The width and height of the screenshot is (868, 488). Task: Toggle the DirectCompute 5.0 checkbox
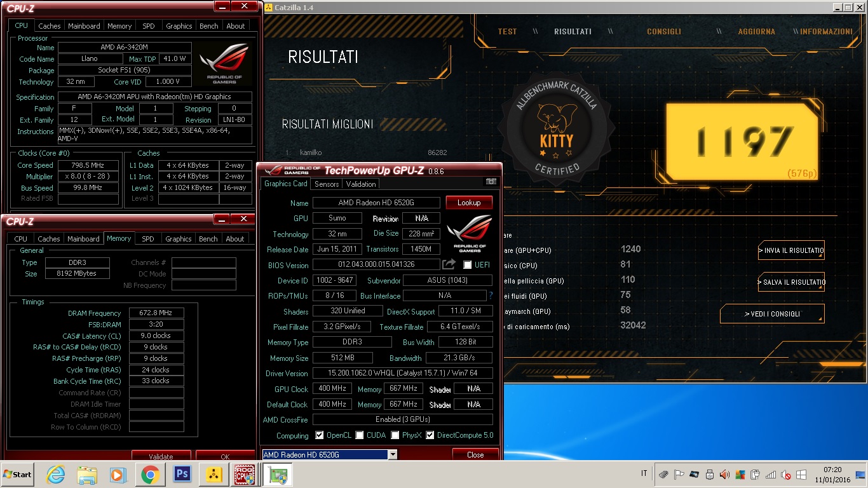(430, 435)
